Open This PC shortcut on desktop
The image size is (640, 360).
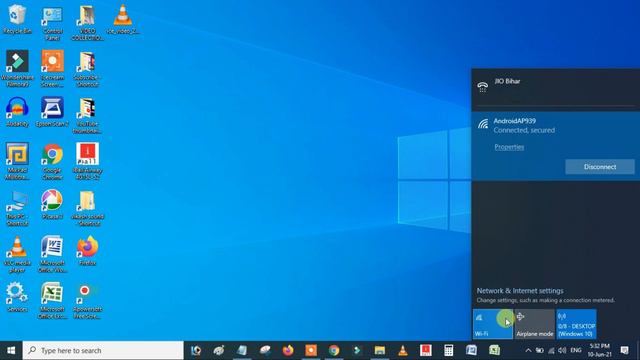17,208
